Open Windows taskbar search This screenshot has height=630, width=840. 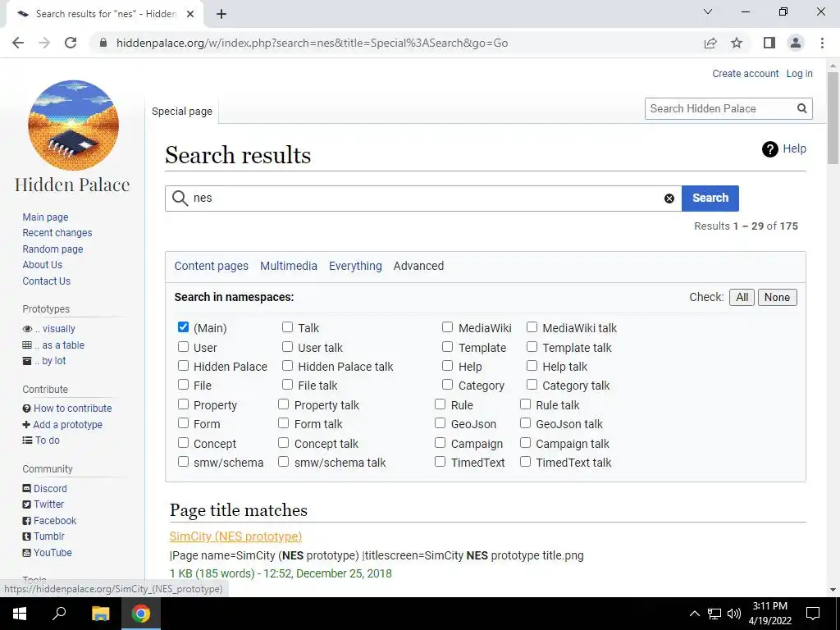pyautogui.click(x=59, y=614)
